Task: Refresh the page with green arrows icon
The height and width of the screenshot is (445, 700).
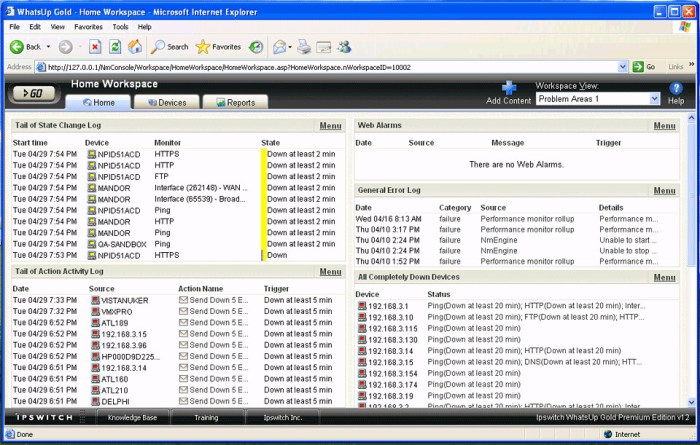Action: 115,47
